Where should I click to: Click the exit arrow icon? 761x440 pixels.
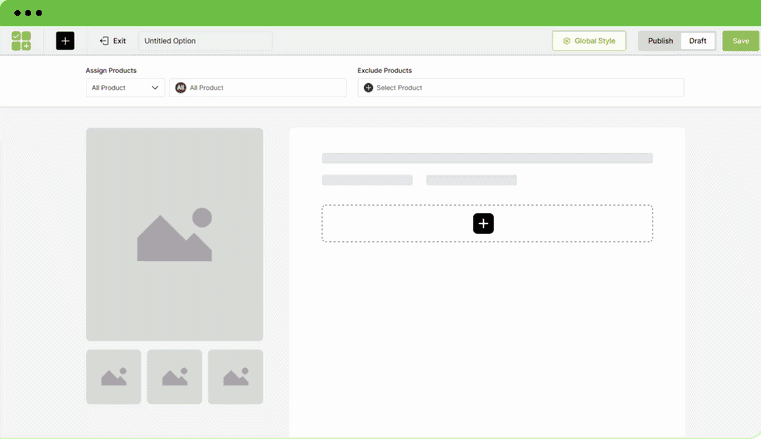pyautogui.click(x=104, y=41)
